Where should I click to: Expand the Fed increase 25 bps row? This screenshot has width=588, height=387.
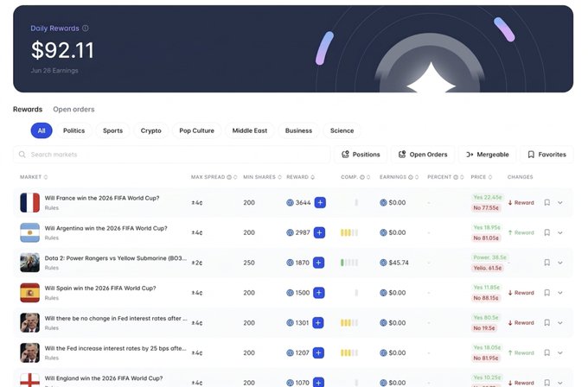pyautogui.click(x=559, y=352)
